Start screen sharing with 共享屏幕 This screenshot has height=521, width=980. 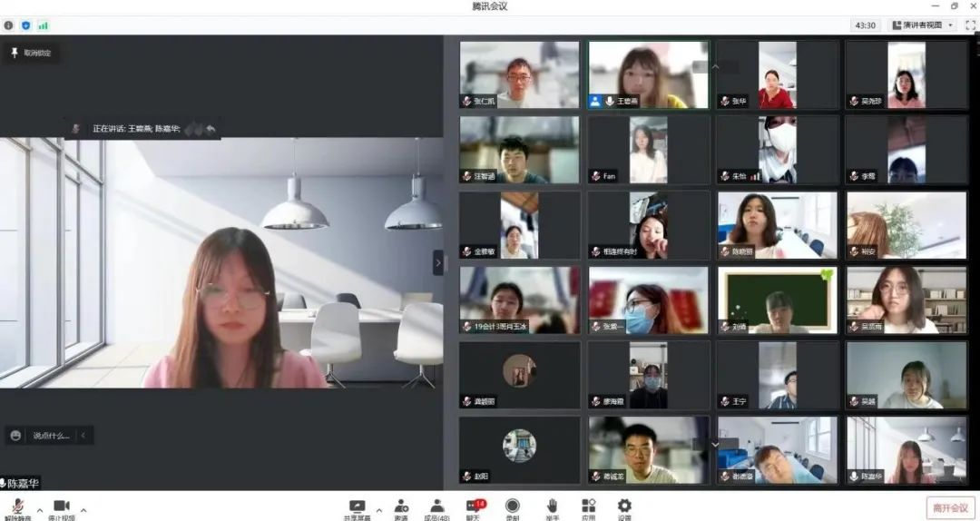point(357,506)
